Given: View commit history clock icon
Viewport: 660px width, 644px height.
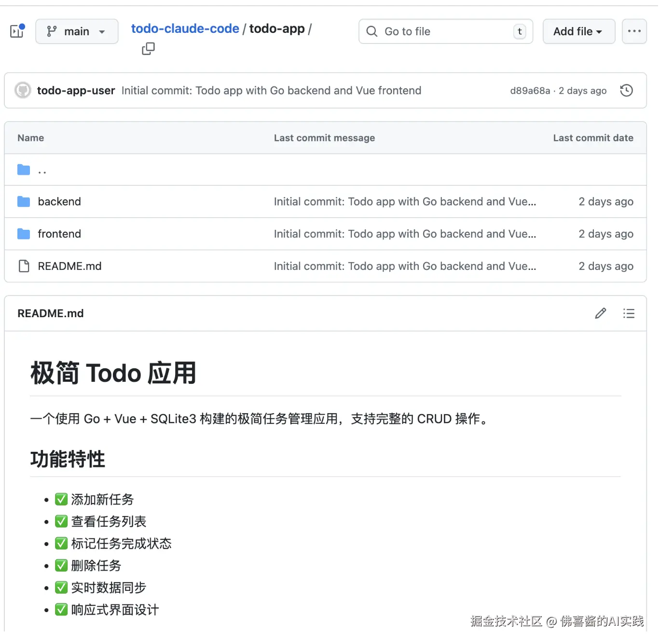Looking at the screenshot, I should click(626, 90).
